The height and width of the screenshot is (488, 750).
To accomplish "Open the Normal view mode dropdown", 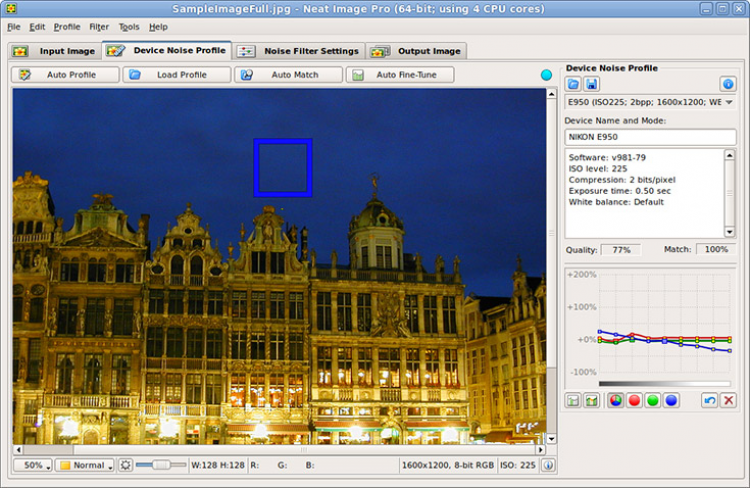I will (x=85, y=465).
